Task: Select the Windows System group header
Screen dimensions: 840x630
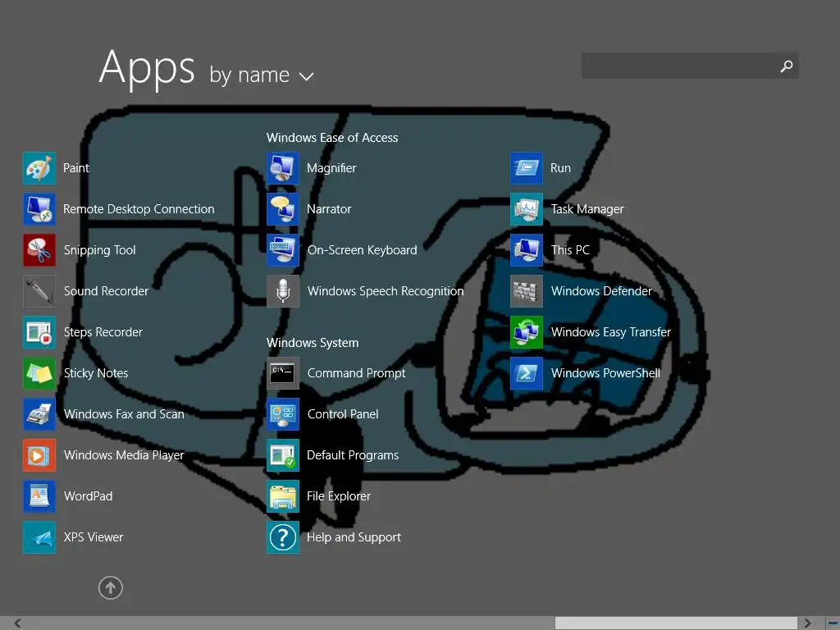Action: (x=313, y=343)
